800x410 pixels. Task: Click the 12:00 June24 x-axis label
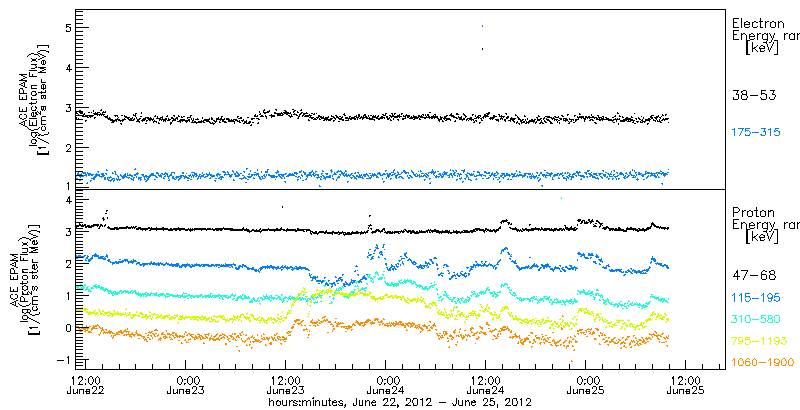(486, 385)
